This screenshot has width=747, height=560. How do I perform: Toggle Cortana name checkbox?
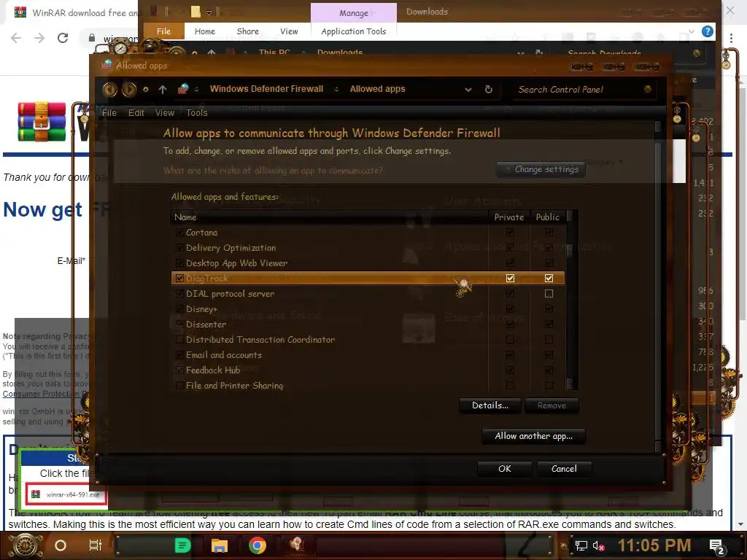pyautogui.click(x=179, y=233)
